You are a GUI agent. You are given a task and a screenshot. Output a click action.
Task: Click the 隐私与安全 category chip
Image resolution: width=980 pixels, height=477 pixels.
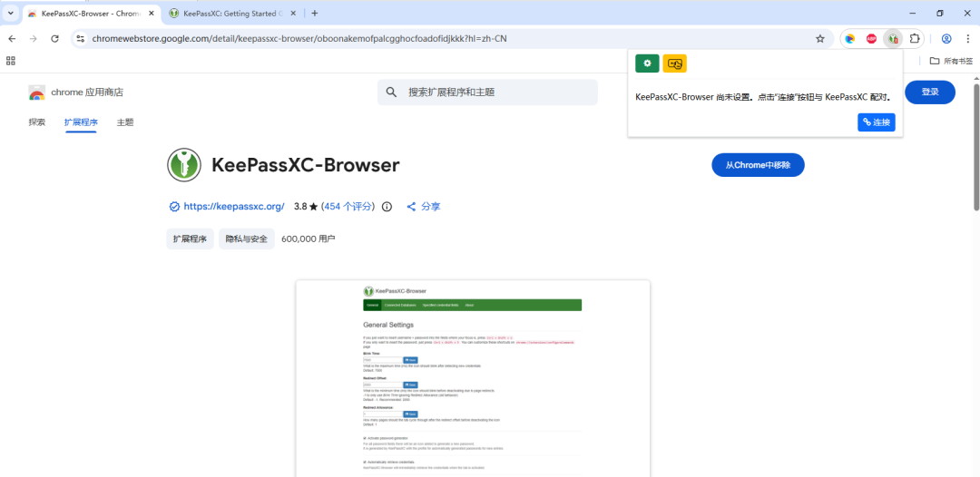(x=246, y=238)
